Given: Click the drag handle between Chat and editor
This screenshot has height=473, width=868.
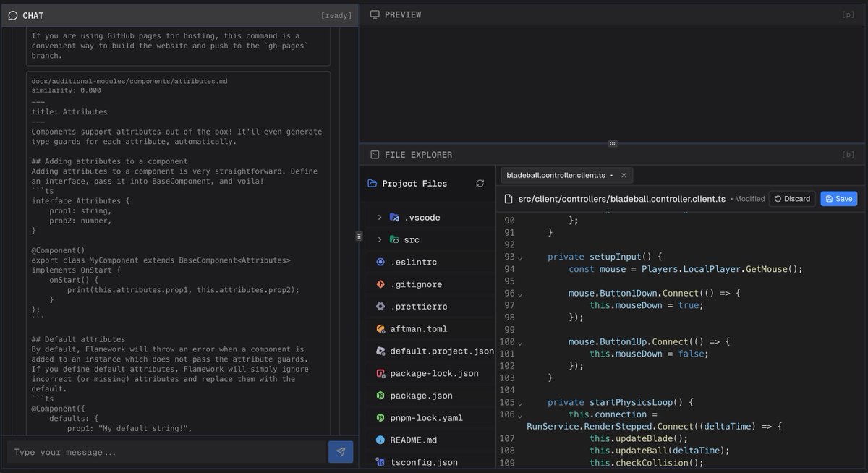Looking at the screenshot, I should pyautogui.click(x=358, y=236).
